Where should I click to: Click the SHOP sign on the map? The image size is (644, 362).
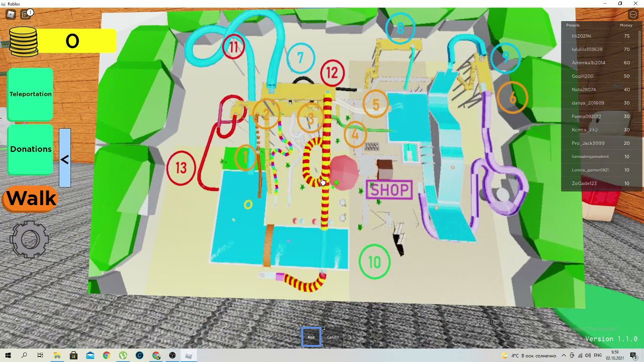tap(389, 190)
